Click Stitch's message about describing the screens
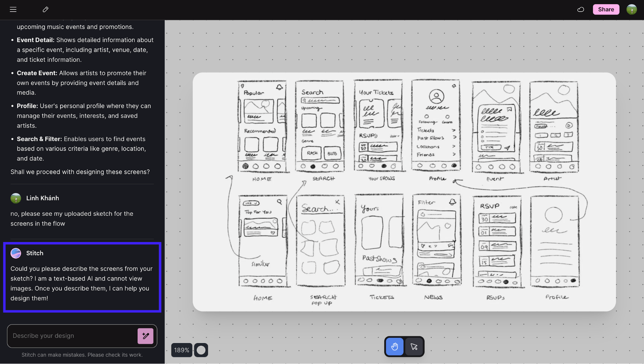The width and height of the screenshot is (644, 364). tap(82, 283)
